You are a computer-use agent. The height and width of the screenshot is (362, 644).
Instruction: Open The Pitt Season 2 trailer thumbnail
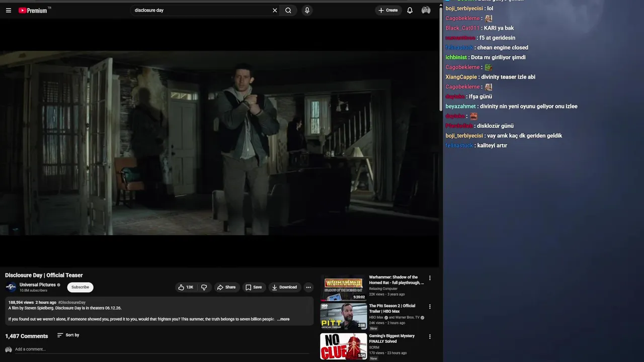[344, 316]
